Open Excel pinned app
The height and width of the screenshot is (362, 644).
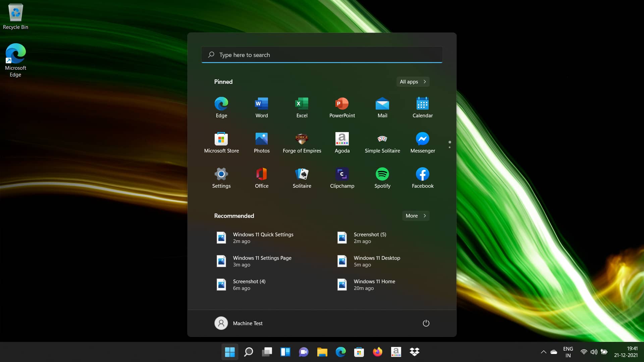point(302,108)
